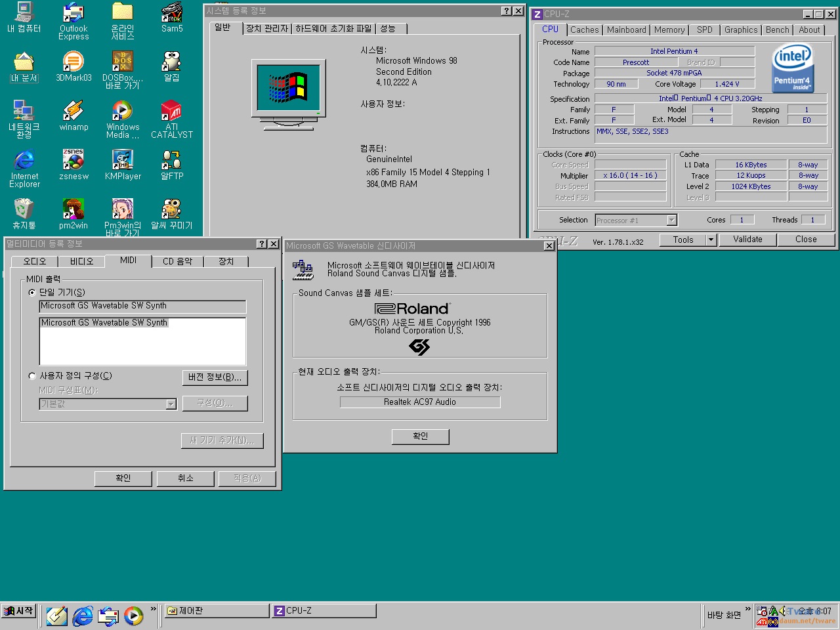Click the CPU-Z Close button
Image resolution: width=840 pixels, height=630 pixels.
806,240
